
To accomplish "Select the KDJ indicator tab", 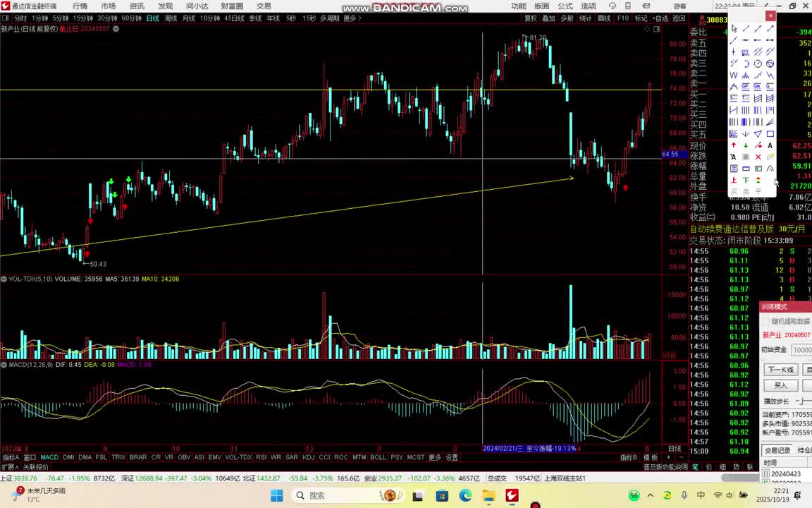I will [x=308, y=457].
